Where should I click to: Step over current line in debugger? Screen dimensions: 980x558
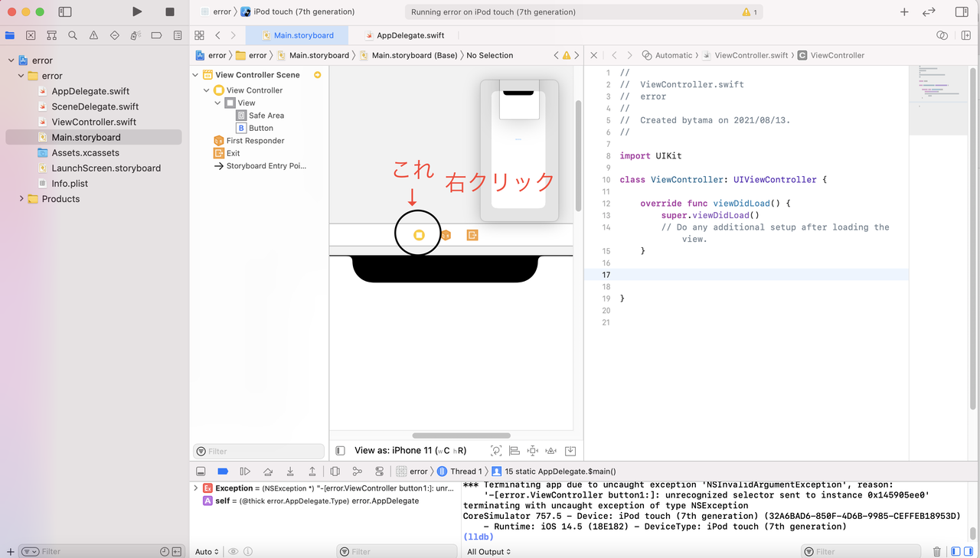(268, 471)
